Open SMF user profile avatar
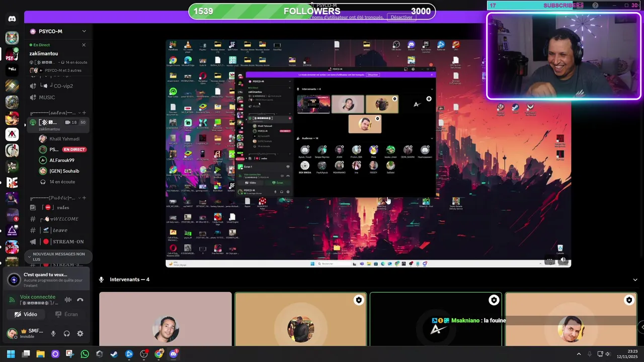This screenshot has width=644, height=362. [12, 333]
